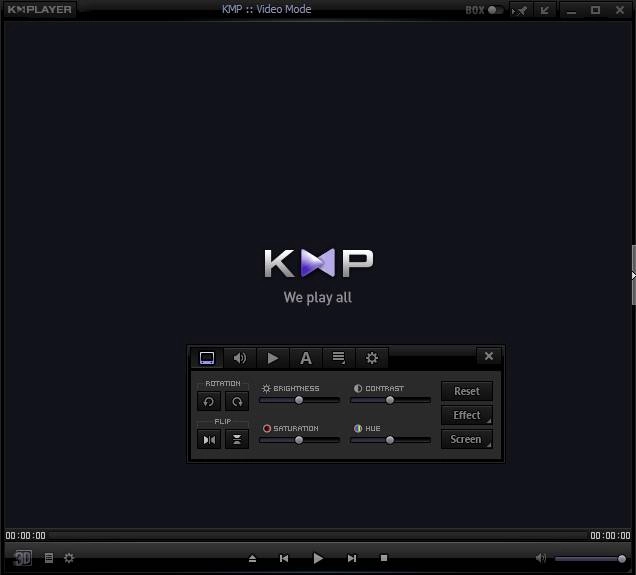Click the elapsed time display

tap(26, 535)
